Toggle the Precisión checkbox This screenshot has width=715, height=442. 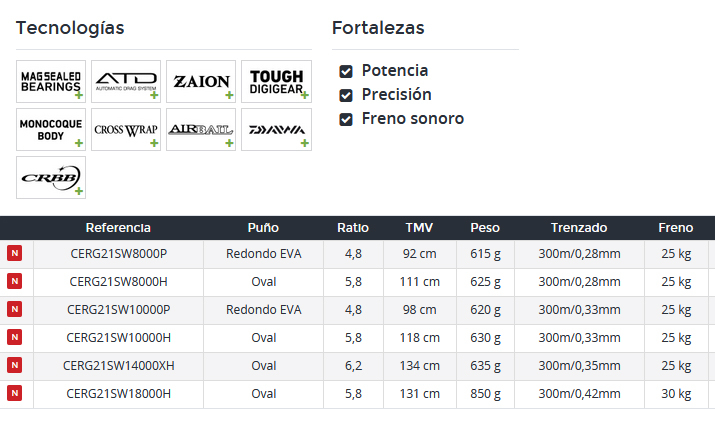pos(346,95)
